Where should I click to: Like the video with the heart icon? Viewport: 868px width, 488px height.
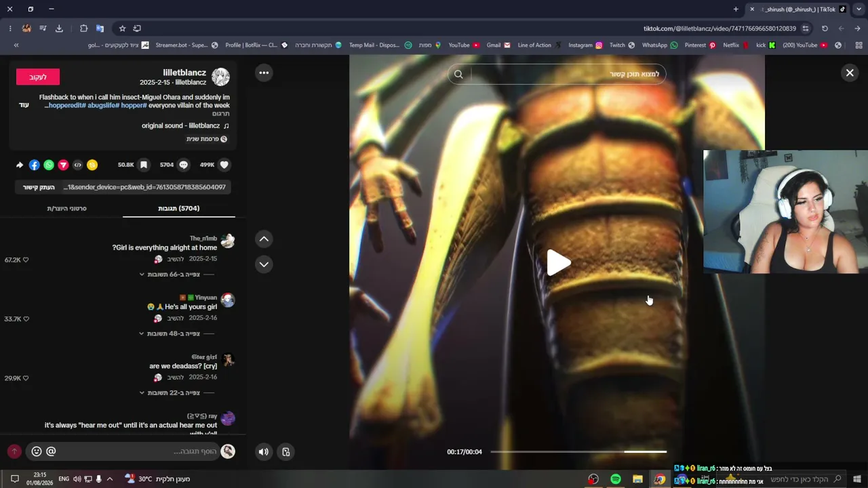[224, 165]
